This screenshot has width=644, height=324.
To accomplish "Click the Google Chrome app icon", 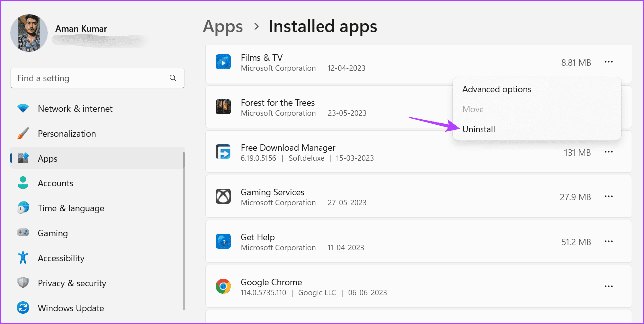I will [x=223, y=286].
